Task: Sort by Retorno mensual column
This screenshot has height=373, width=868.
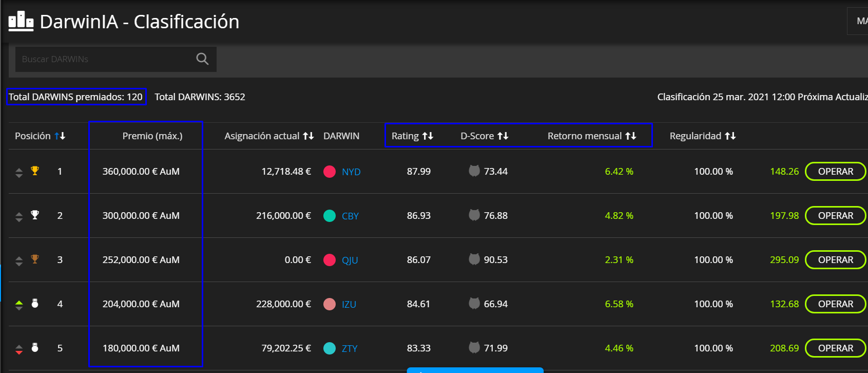Action: click(x=631, y=136)
